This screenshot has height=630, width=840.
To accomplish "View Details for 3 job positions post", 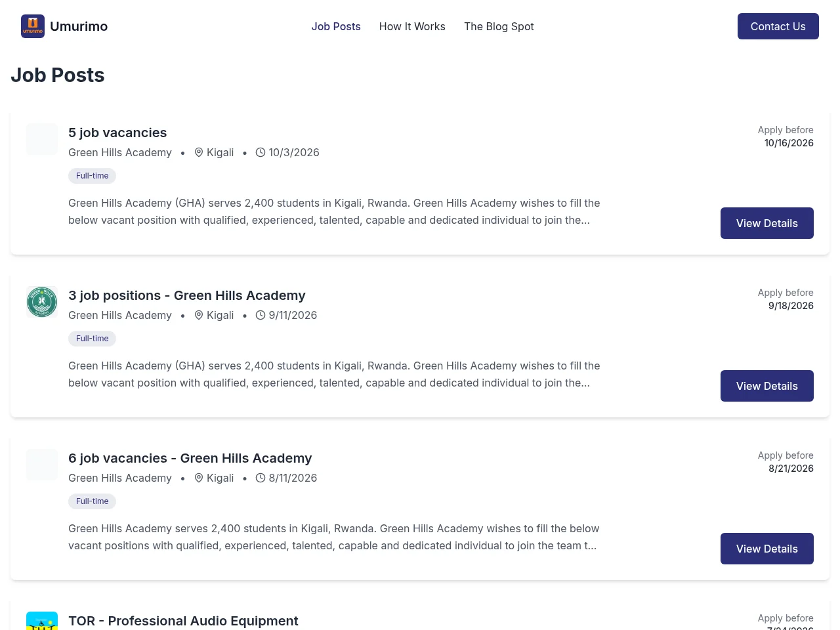I will [767, 386].
